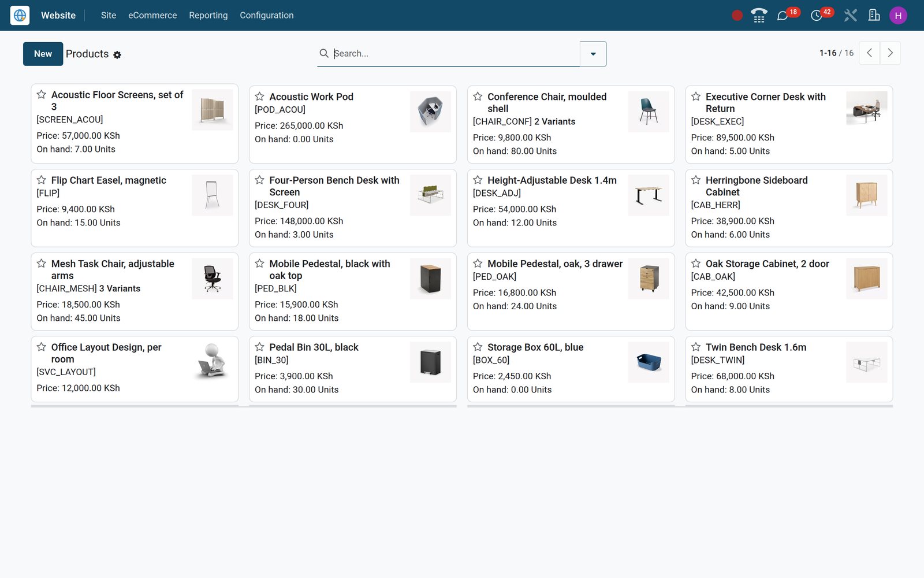Select the '[DESK_TWIN]' reference text
The width and height of the screenshot is (924, 578).
tap(718, 360)
